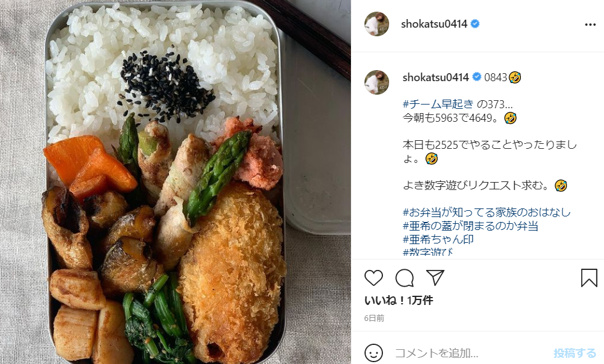Click the emoji smiley picker icon
Screen dimensions: 604x364
[374, 352]
